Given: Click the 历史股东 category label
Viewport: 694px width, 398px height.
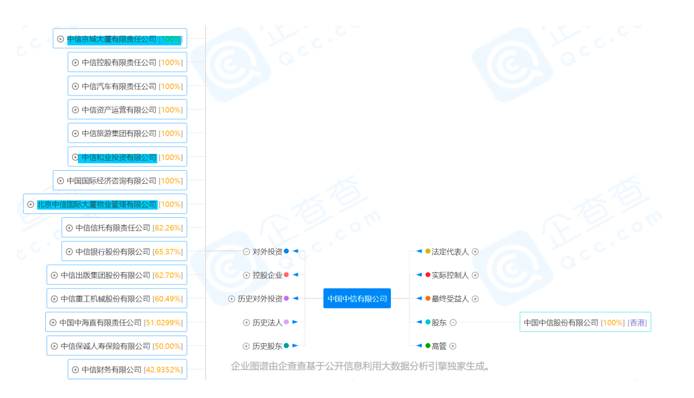Looking at the screenshot, I should click(x=267, y=346).
